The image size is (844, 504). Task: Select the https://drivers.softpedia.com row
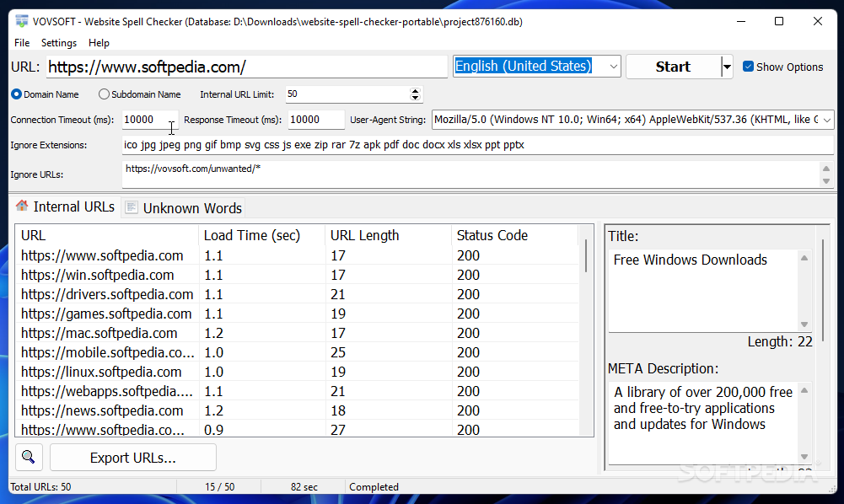coord(297,294)
